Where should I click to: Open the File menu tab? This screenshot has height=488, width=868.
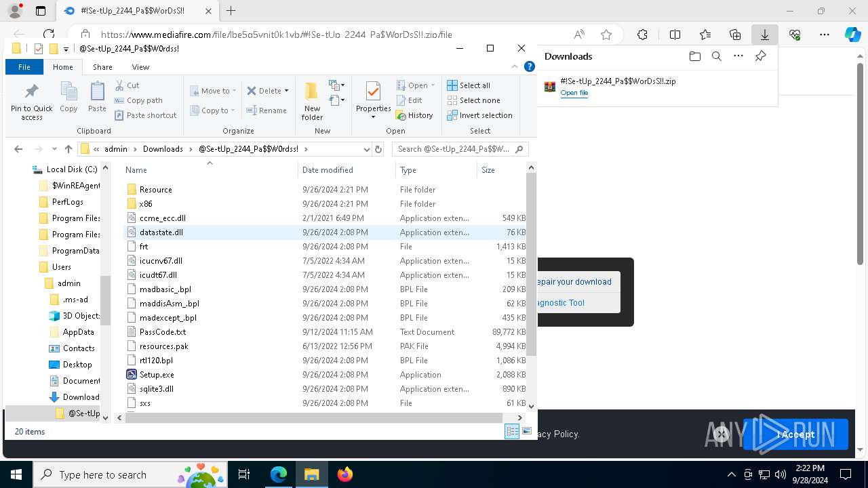click(24, 67)
